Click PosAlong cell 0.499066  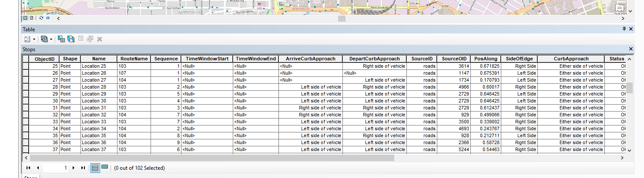[486, 115]
